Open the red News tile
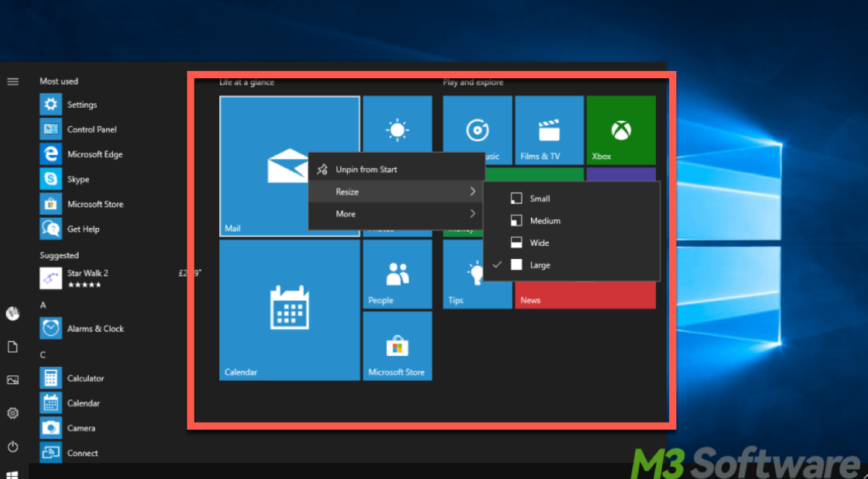This screenshot has height=479, width=868. pos(585,295)
